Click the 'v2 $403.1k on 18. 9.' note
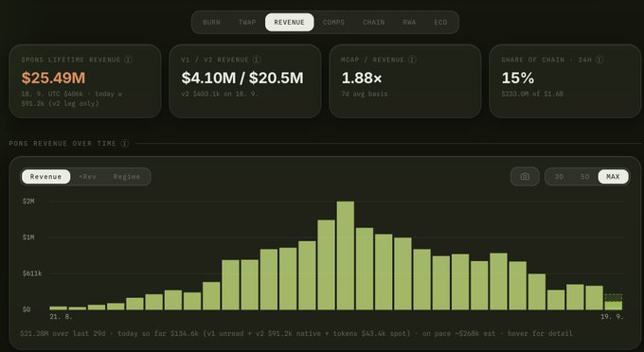Viewport: 644px width, 352px height. click(x=220, y=94)
